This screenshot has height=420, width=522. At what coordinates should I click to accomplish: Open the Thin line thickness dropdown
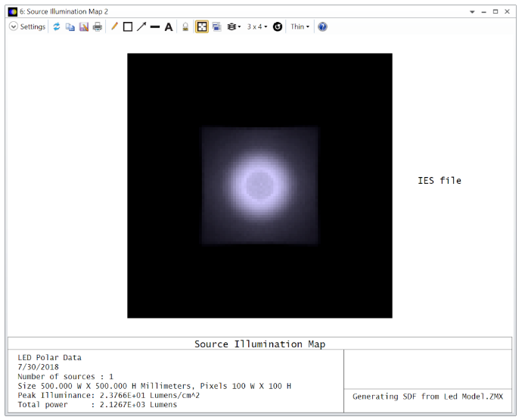click(x=300, y=26)
